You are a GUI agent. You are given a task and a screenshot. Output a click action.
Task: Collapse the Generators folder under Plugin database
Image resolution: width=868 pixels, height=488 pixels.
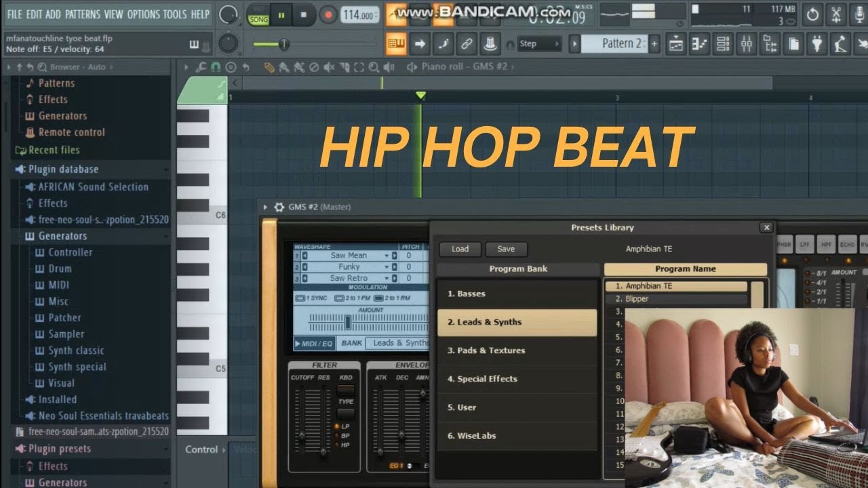click(62, 236)
